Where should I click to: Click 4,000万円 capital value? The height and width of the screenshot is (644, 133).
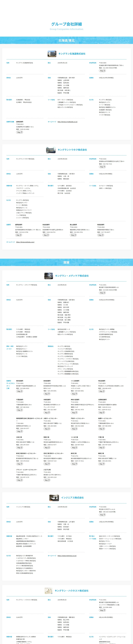[19, 300]
